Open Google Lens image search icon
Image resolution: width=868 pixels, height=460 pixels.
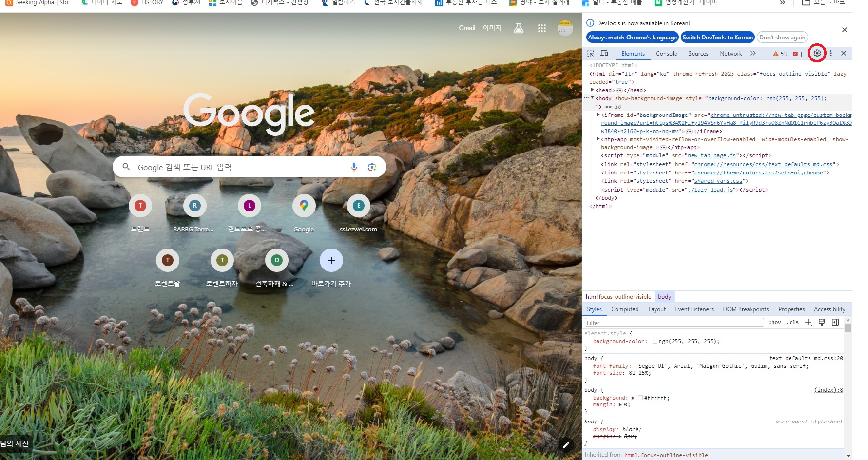click(372, 167)
